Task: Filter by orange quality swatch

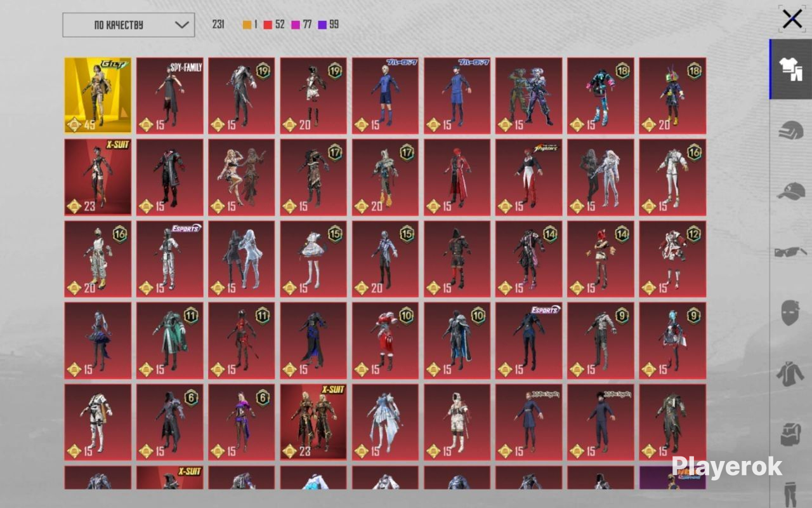Action: [x=247, y=25]
